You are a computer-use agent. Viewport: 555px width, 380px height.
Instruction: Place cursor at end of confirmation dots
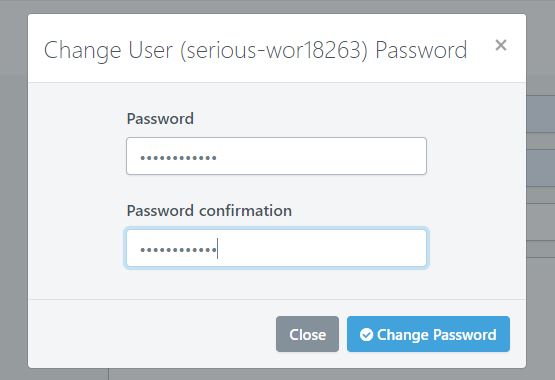[x=217, y=249]
